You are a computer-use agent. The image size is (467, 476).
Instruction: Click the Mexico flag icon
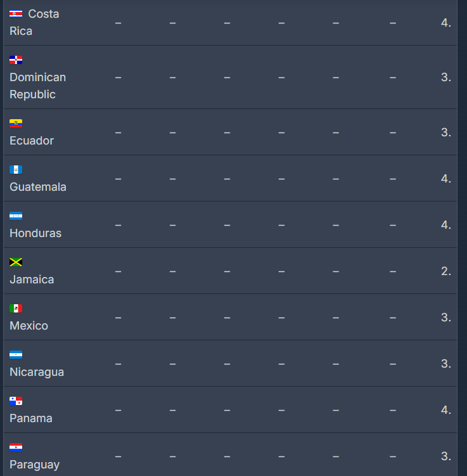pos(16,309)
